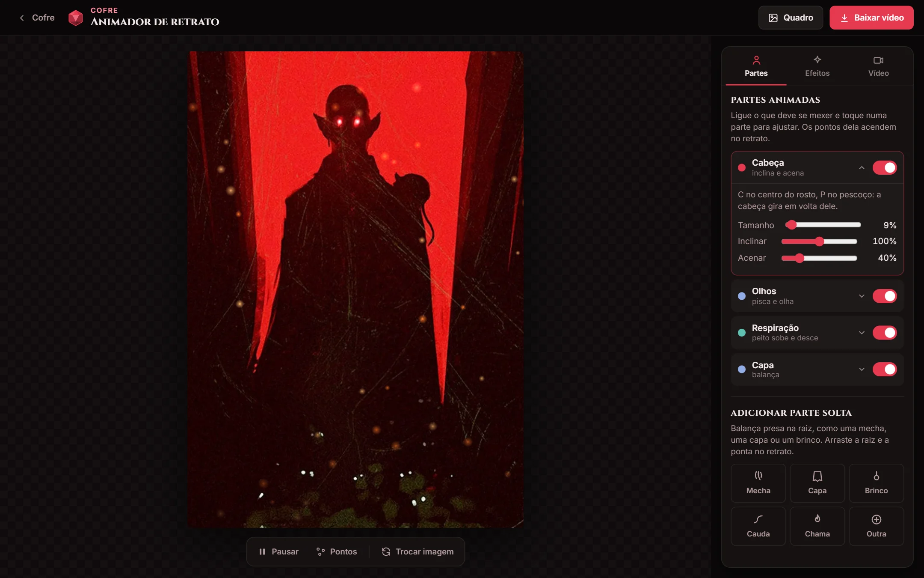Add an Outra custom part

[876, 526]
